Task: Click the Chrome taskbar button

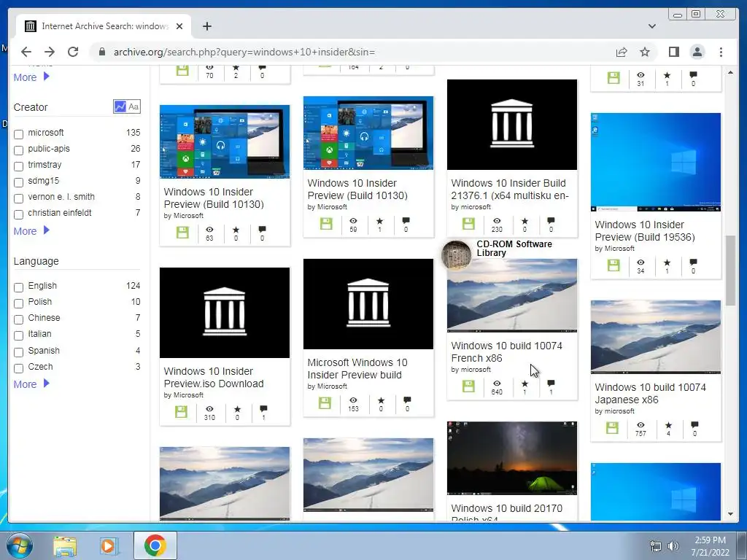Action: coord(155,545)
